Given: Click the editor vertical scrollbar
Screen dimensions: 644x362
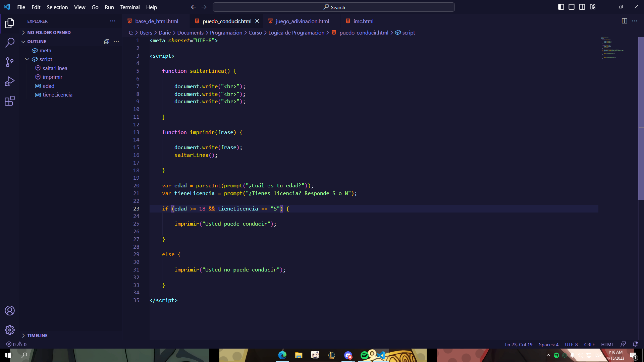Looking at the screenshot, I should pos(641,118).
